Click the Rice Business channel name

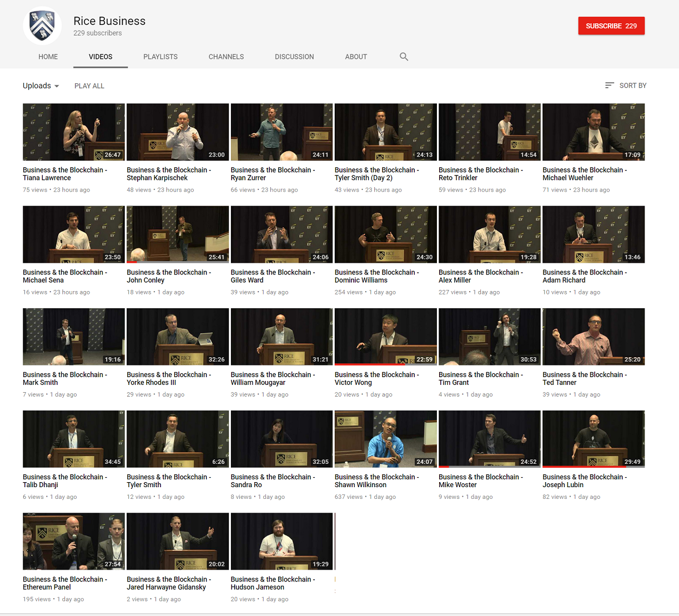[x=109, y=21]
